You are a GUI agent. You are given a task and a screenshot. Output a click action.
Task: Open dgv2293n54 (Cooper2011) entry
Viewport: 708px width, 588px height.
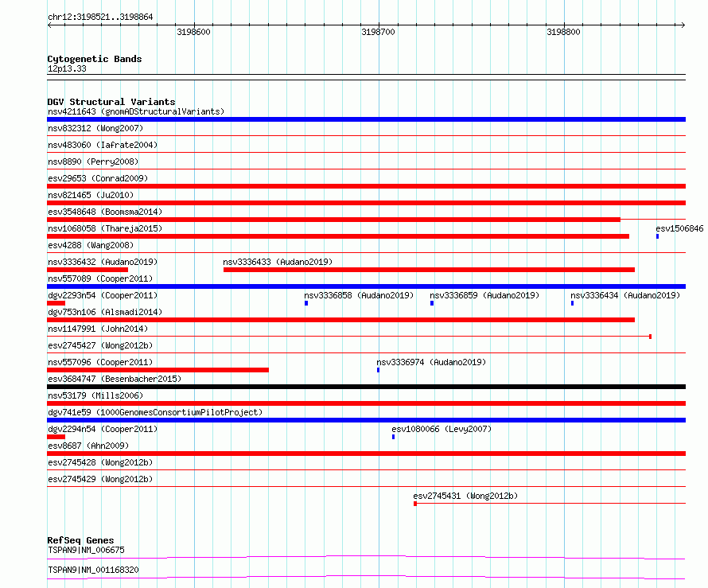[x=103, y=295]
